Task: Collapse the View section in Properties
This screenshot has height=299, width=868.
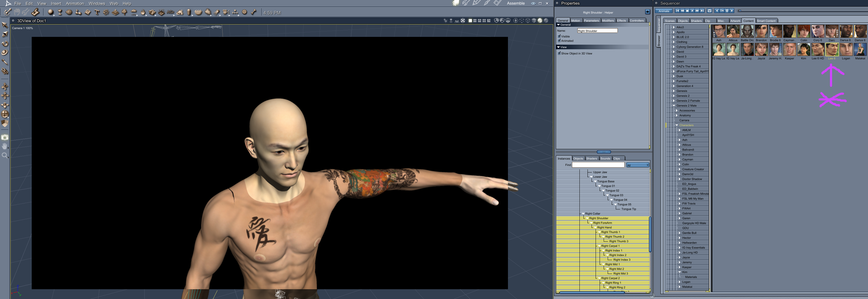Action: [558, 47]
